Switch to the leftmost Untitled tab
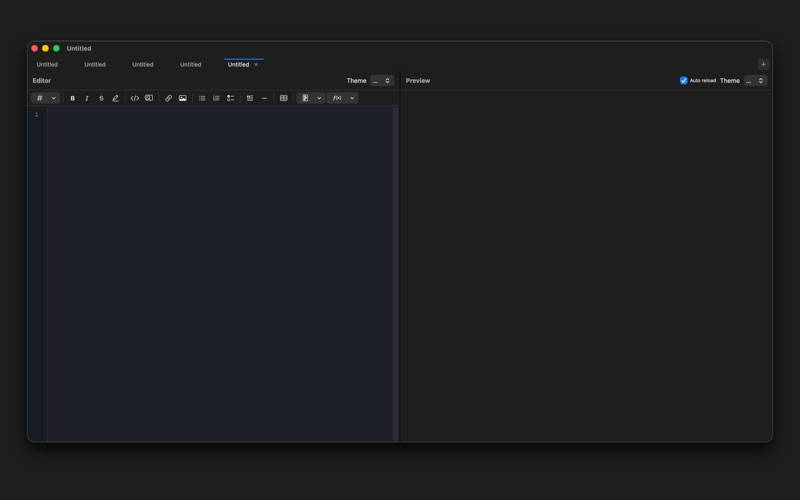The width and height of the screenshot is (800, 500). pyautogui.click(x=47, y=64)
